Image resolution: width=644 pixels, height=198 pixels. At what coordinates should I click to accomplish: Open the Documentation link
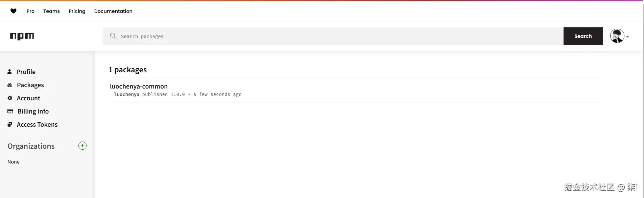point(113,11)
